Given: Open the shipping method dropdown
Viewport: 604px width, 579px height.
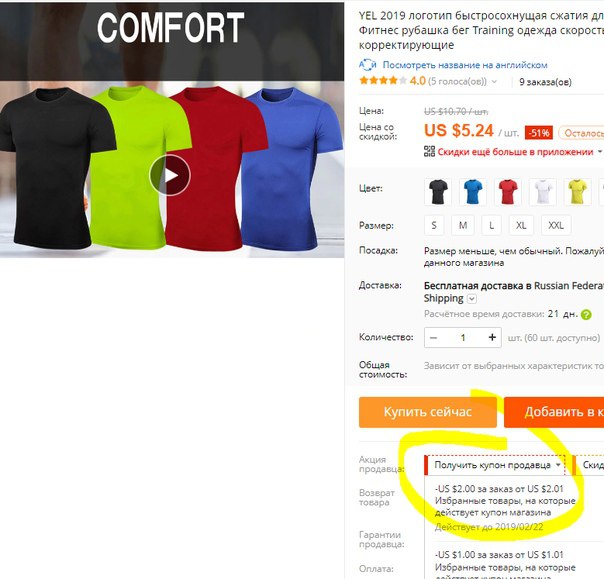Looking at the screenshot, I should (471, 299).
